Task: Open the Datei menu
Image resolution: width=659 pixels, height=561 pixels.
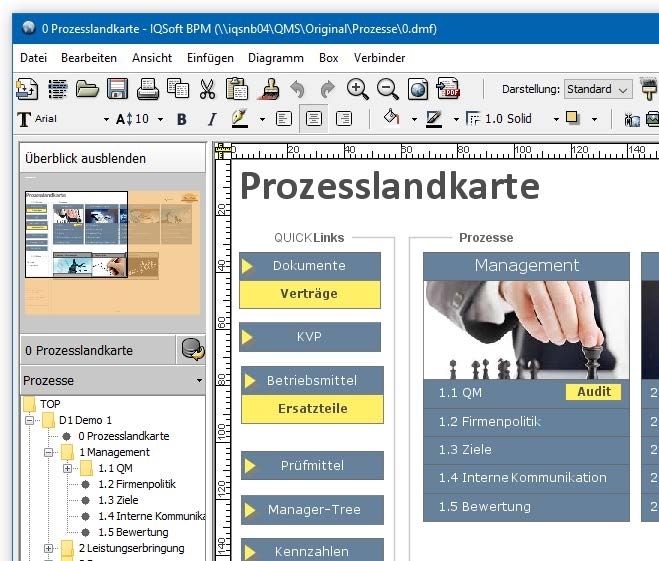Action: [x=34, y=58]
